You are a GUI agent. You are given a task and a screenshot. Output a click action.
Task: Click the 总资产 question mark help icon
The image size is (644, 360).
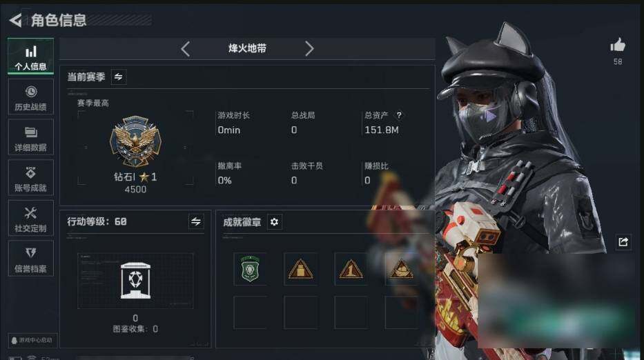coord(399,115)
